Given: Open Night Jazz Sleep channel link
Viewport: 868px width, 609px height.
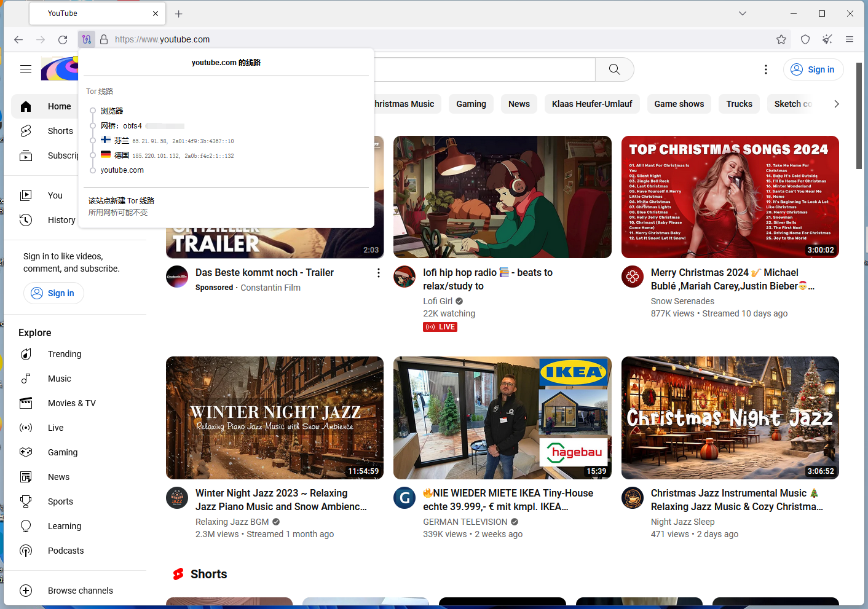Looking at the screenshot, I should (683, 522).
